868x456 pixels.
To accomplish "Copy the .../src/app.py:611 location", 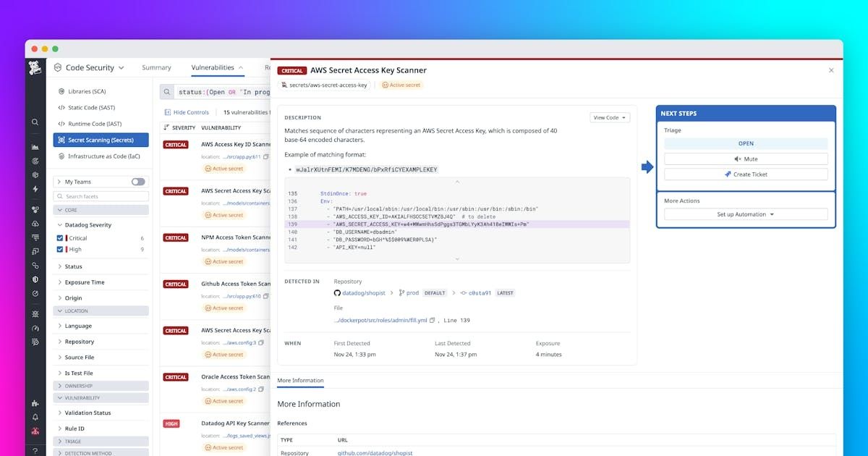I will (x=265, y=156).
